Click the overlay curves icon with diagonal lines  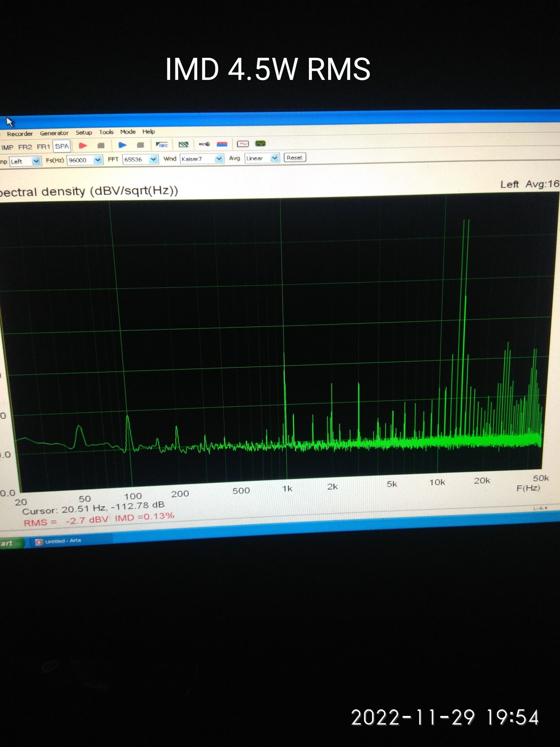coord(183,144)
